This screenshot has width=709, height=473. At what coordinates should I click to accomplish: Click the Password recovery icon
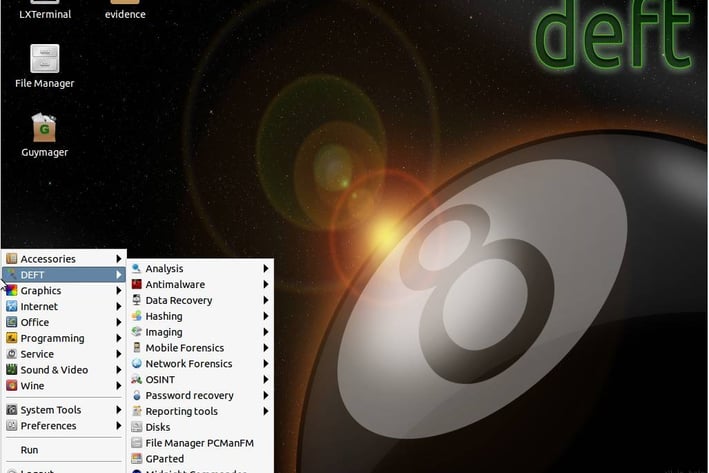click(x=137, y=395)
